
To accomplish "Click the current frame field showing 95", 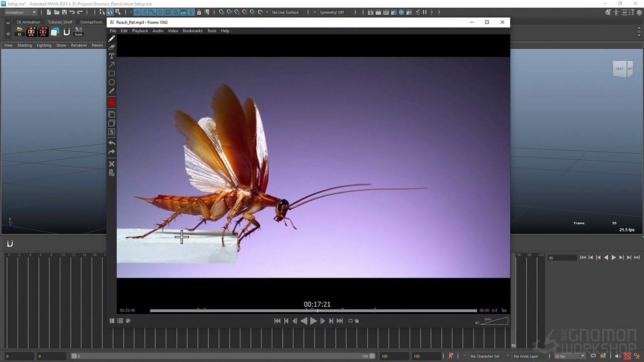I will click(561, 257).
